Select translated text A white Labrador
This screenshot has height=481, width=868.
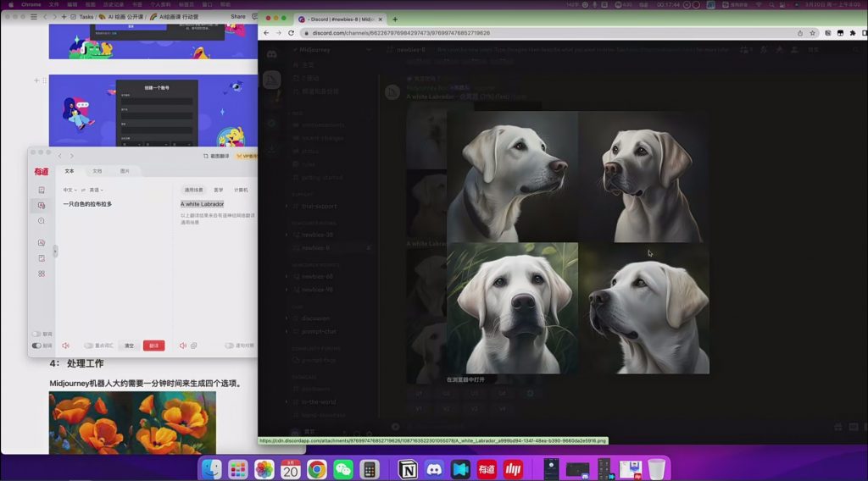(202, 204)
